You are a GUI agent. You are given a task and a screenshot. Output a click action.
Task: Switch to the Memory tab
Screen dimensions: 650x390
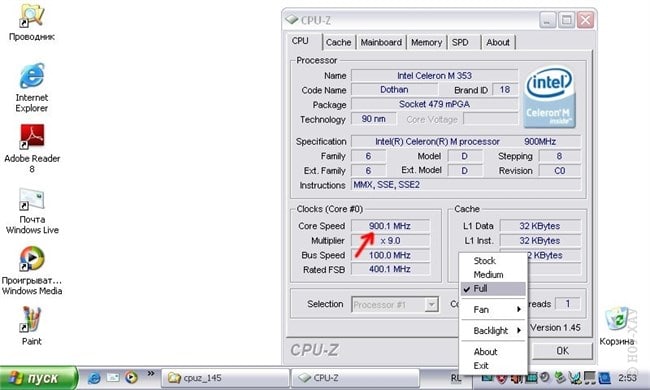tap(427, 42)
